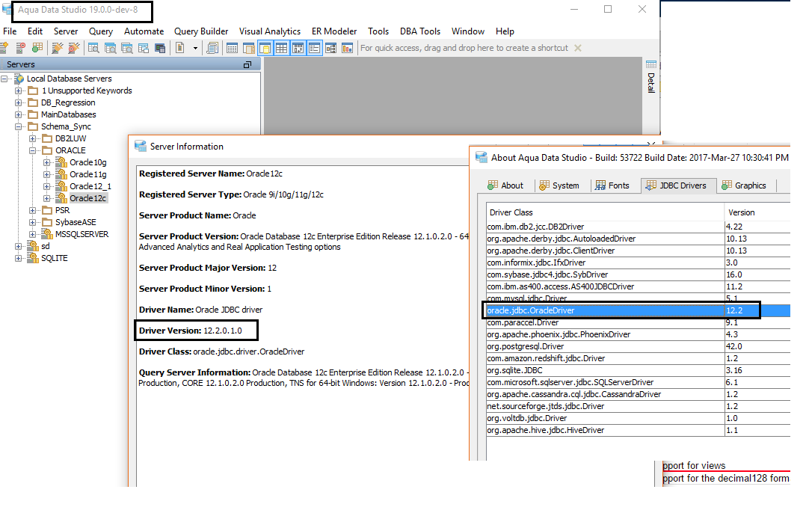Click the tree diagram toolbar icon
The image size is (812, 528).
331,48
